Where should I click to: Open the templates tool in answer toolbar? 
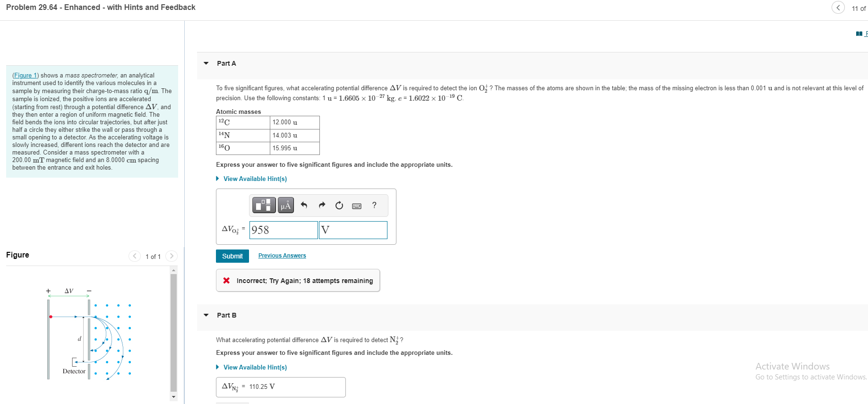point(264,205)
